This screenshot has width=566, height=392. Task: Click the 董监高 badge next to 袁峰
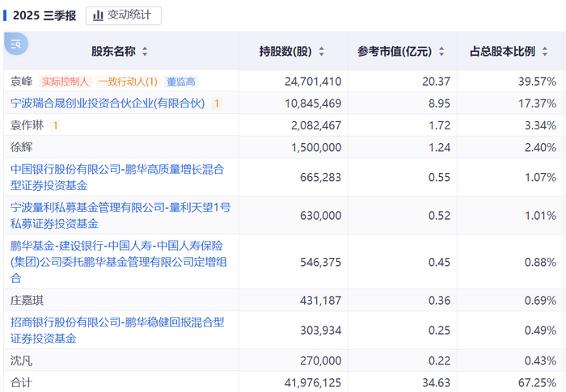181,82
